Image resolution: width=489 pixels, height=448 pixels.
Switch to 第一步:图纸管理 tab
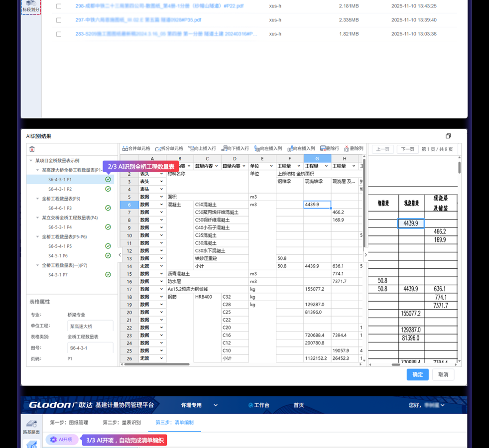pyautogui.click(x=69, y=423)
